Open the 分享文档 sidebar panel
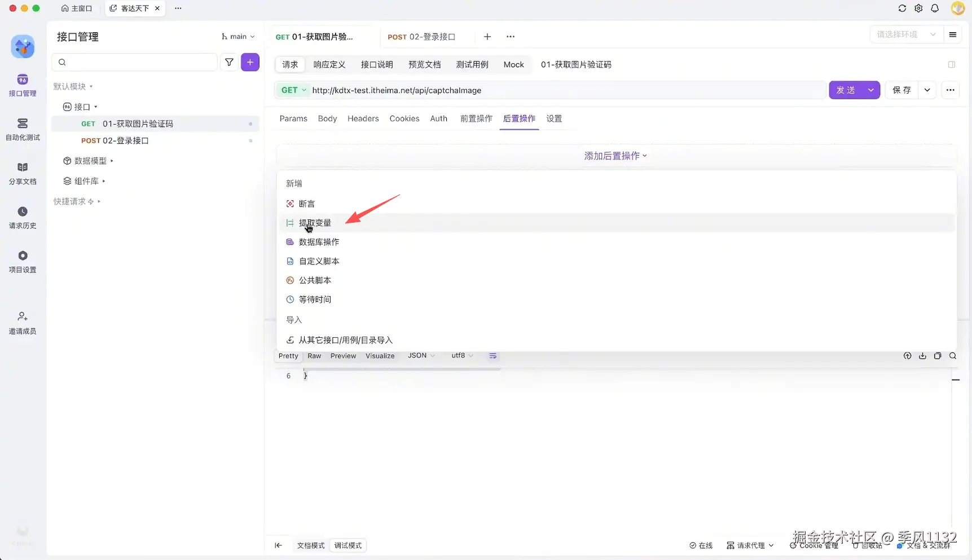The image size is (972, 560). pos(22,172)
